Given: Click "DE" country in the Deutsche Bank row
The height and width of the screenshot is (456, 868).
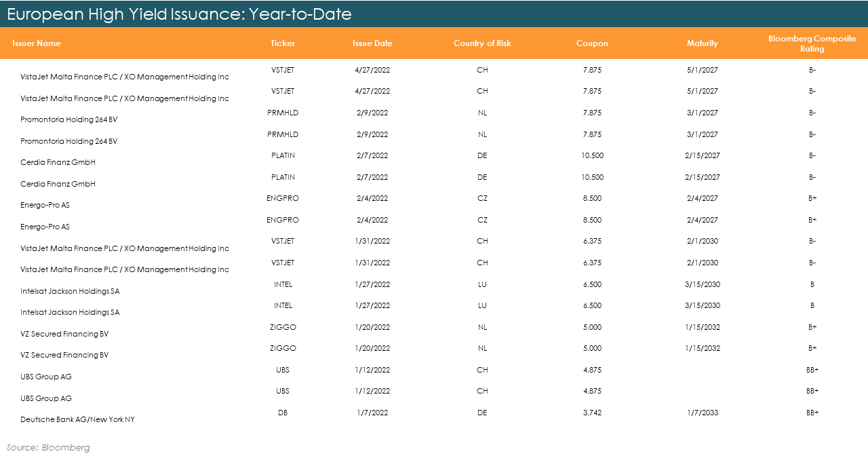Looking at the screenshot, I should (x=482, y=413).
